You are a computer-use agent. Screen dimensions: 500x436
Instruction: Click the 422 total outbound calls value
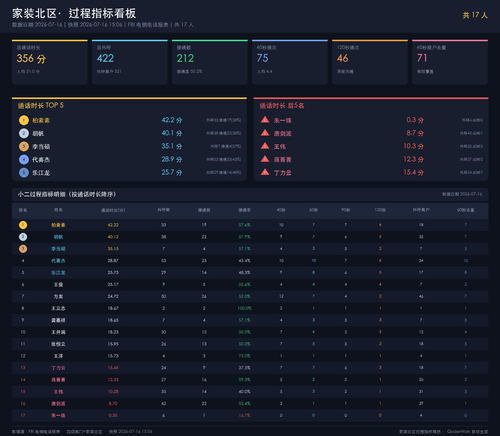pyautogui.click(x=105, y=58)
